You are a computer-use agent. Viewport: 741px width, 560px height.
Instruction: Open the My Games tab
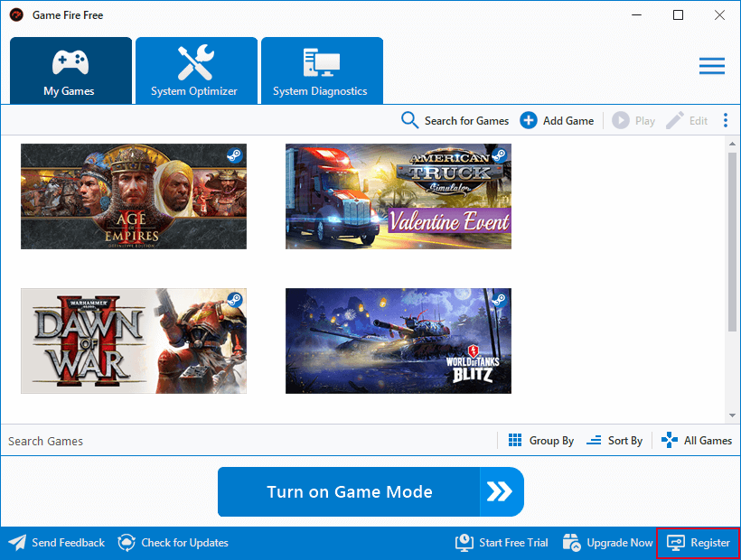(x=70, y=70)
